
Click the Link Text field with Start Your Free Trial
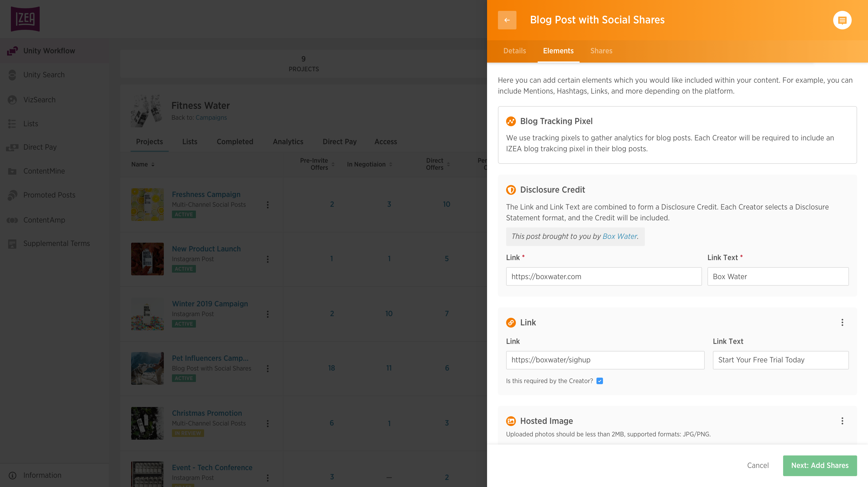pyautogui.click(x=780, y=360)
